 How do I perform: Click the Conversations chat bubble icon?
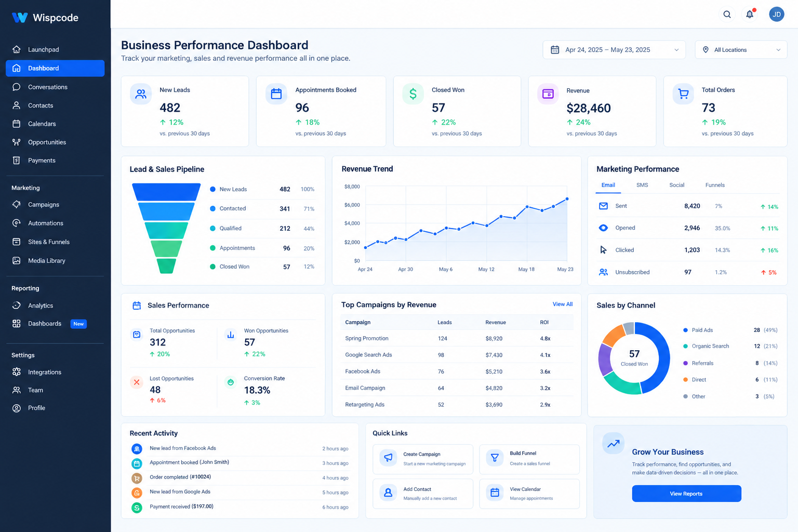[17, 87]
